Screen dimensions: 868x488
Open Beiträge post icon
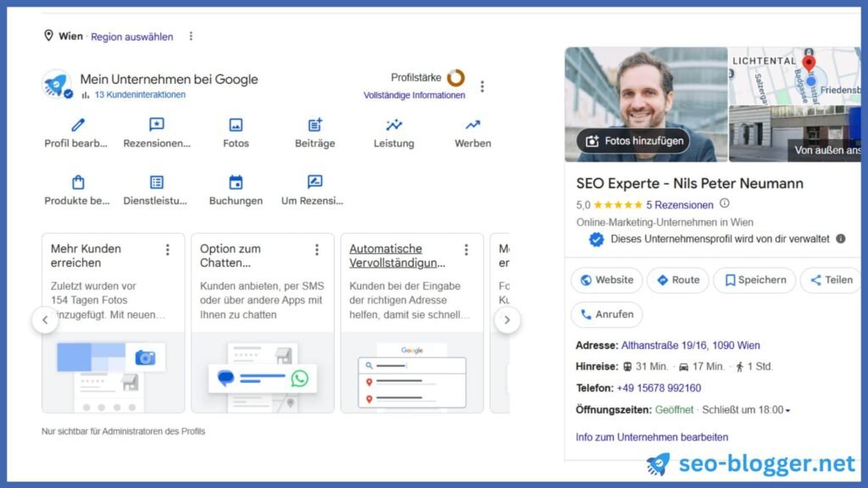pyautogui.click(x=315, y=125)
